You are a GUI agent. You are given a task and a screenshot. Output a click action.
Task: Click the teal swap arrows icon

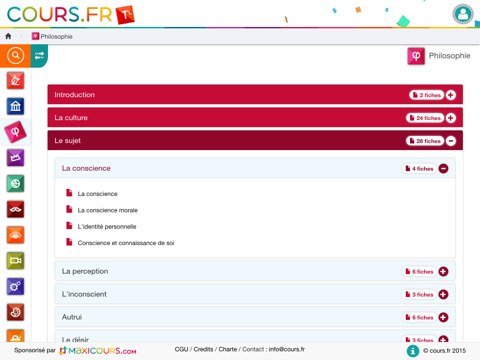click(x=39, y=56)
